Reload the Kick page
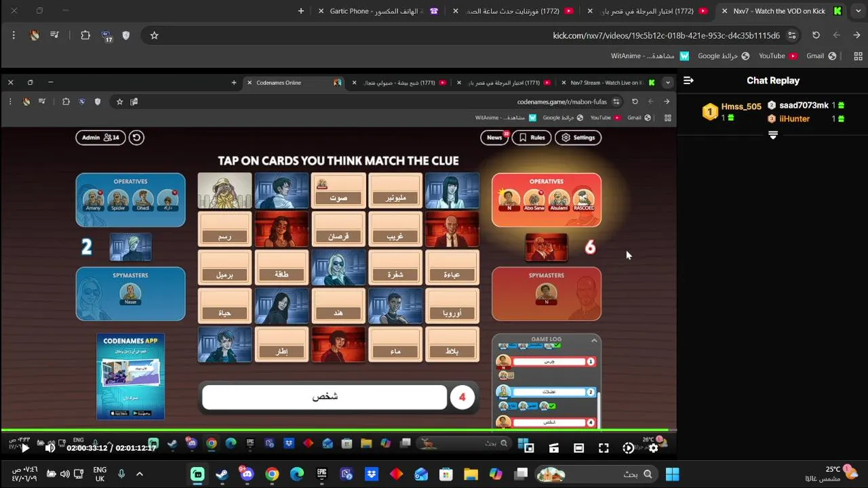 click(816, 35)
